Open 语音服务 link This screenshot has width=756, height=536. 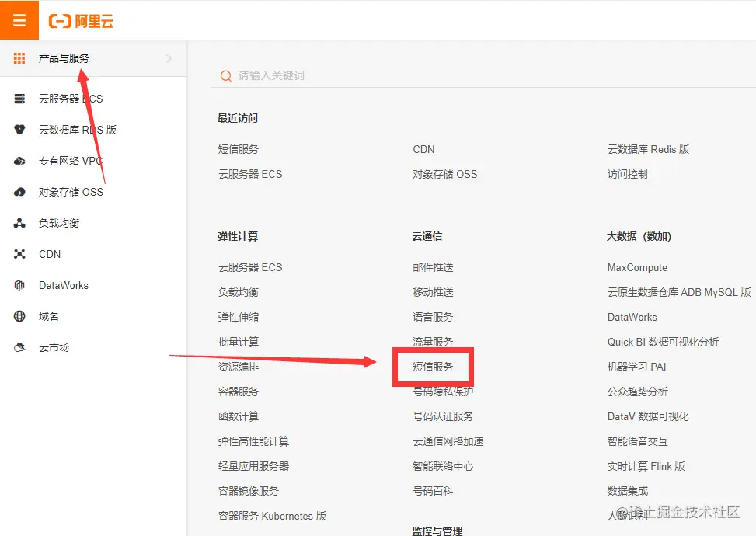pyautogui.click(x=433, y=317)
